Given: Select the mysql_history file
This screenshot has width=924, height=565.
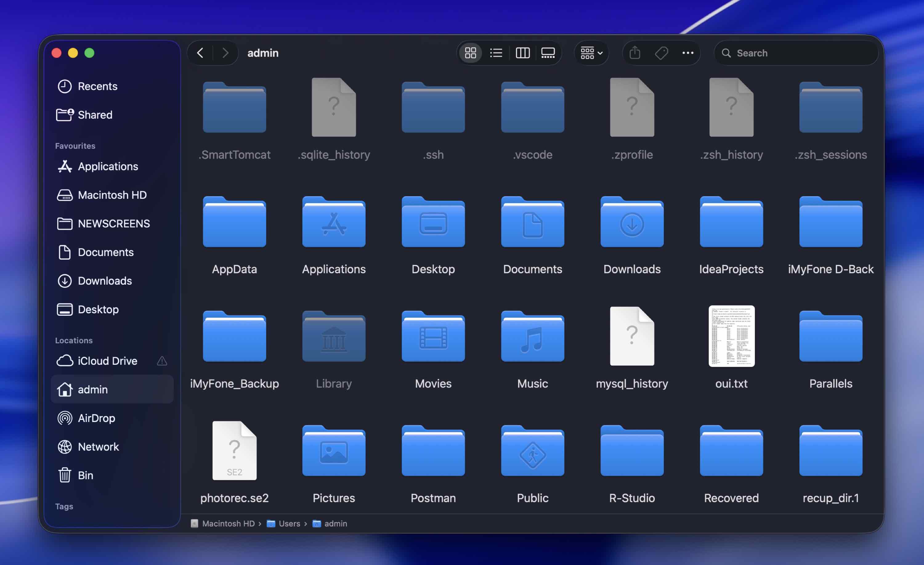Looking at the screenshot, I should pos(632,336).
